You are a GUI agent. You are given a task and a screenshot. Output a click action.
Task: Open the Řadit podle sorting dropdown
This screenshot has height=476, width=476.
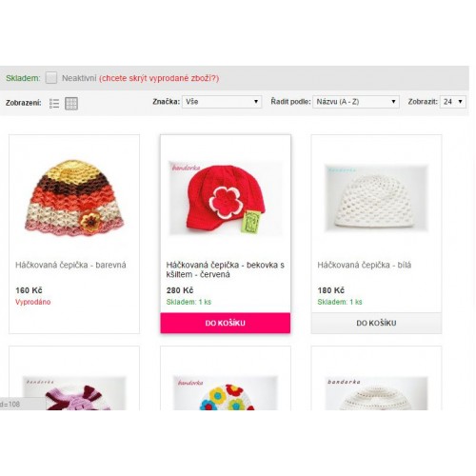[356, 102]
